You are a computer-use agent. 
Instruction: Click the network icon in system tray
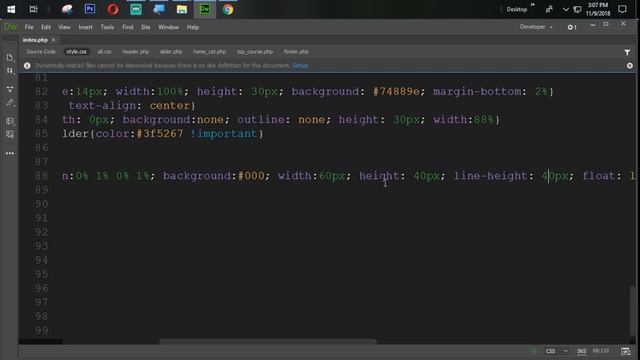pos(577,9)
